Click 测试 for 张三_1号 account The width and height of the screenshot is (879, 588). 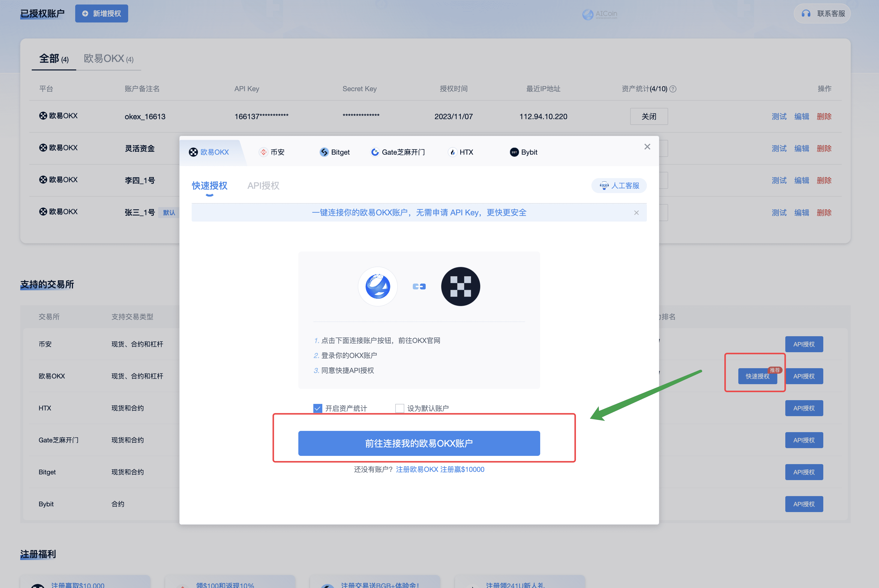779,213
